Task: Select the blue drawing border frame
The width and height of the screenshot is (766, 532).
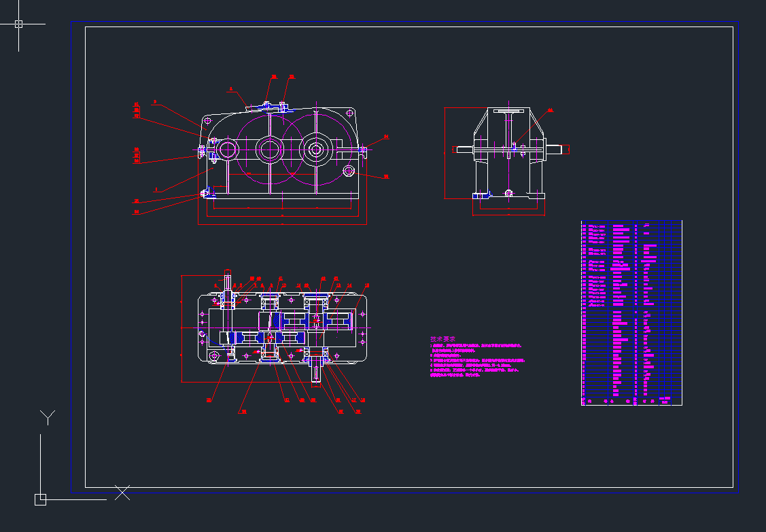Action: point(70,272)
